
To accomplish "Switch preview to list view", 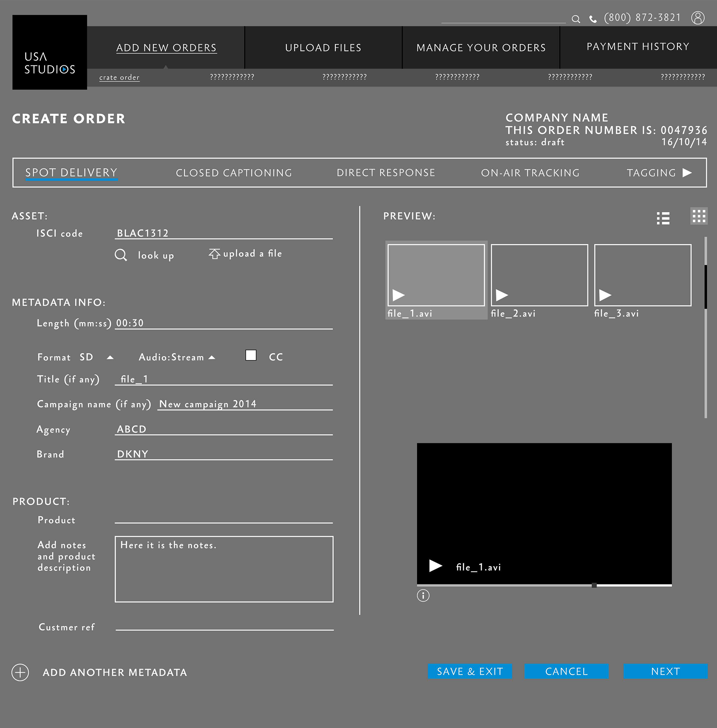I will 663,218.
